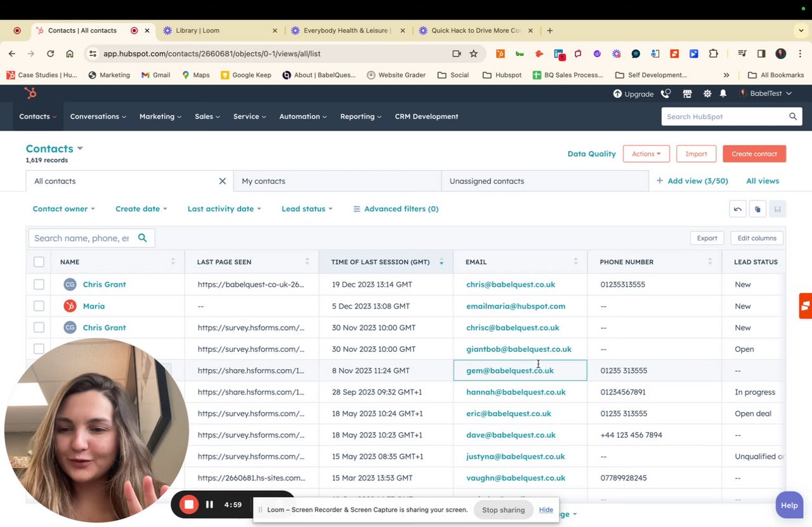812x527 pixels.
Task: Open the Sales navigation menu
Action: tap(207, 117)
